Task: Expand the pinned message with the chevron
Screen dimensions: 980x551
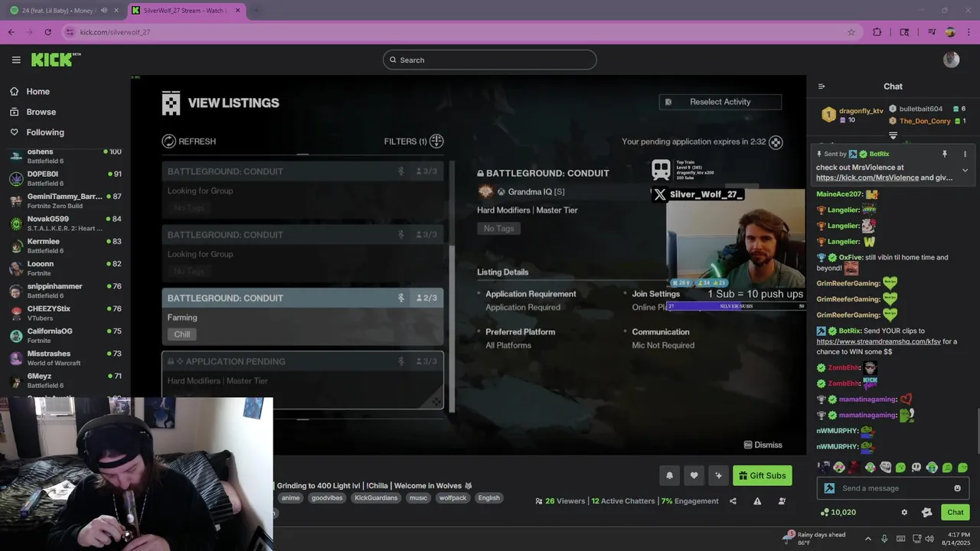Action: (x=965, y=171)
